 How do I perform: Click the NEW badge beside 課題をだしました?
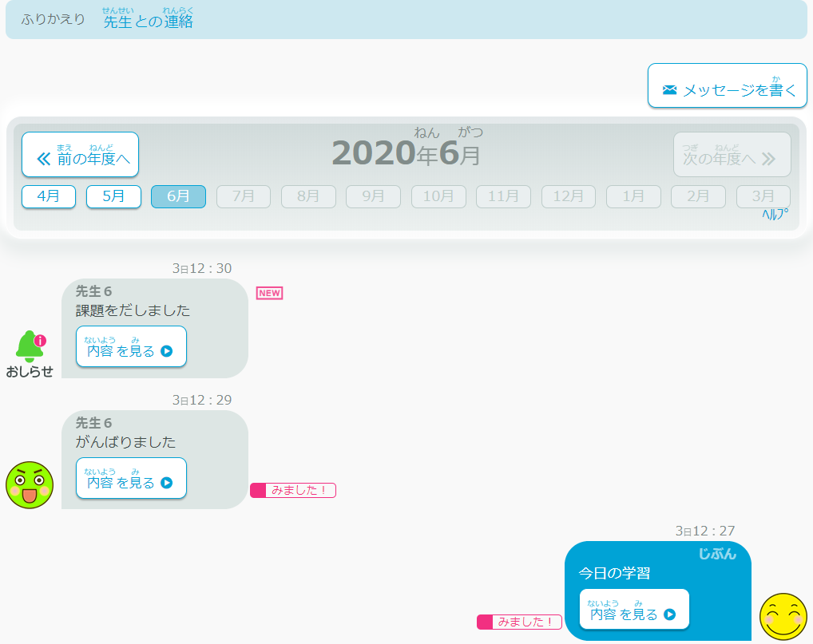[x=269, y=293]
